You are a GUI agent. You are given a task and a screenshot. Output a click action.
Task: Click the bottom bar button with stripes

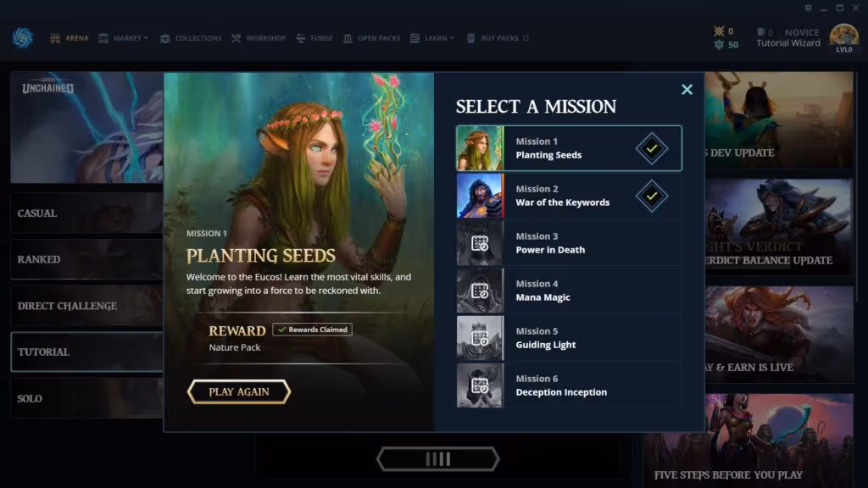pos(437,459)
